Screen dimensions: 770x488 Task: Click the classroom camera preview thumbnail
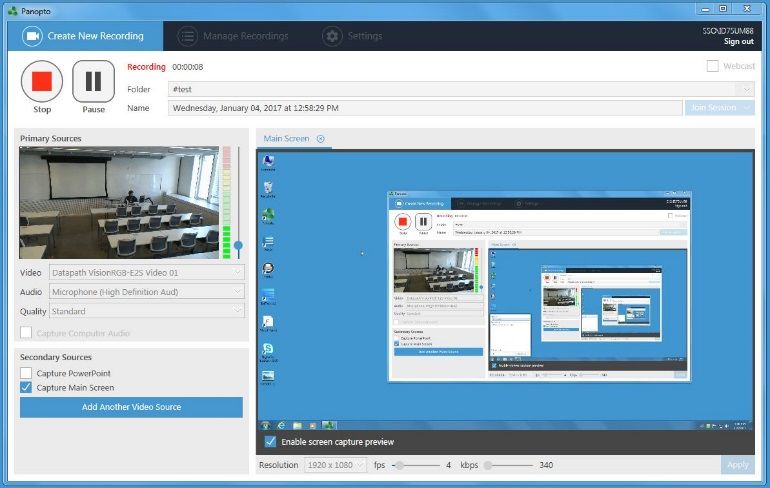(119, 202)
